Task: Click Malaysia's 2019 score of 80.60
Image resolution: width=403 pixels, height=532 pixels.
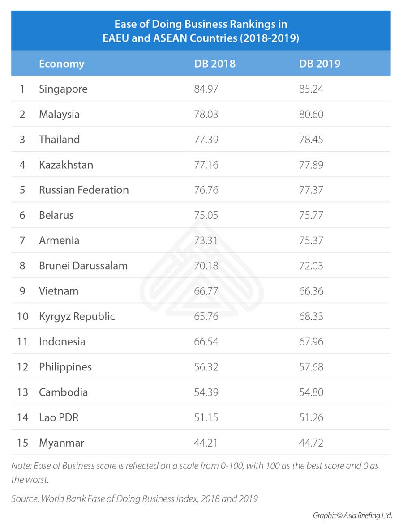Action: (x=311, y=114)
